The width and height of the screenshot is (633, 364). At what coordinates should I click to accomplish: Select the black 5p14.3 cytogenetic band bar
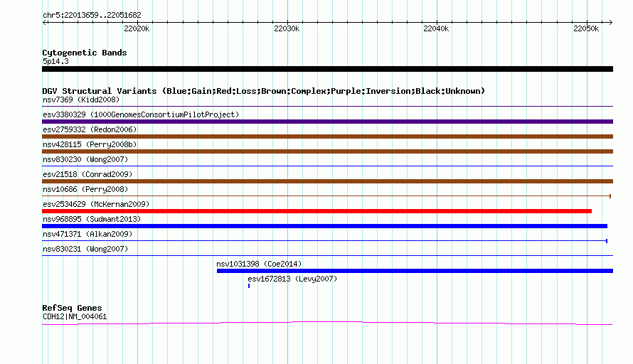tap(327, 69)
